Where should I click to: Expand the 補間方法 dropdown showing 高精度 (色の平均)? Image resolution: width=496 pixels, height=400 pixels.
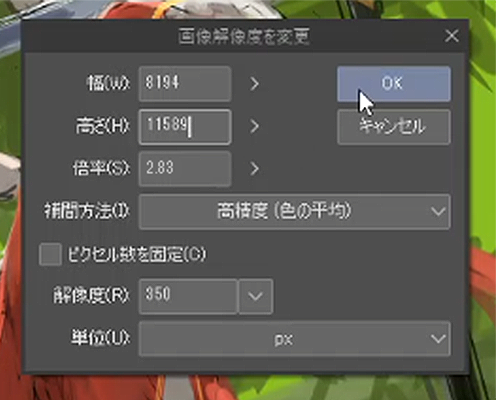coord(295,212)
